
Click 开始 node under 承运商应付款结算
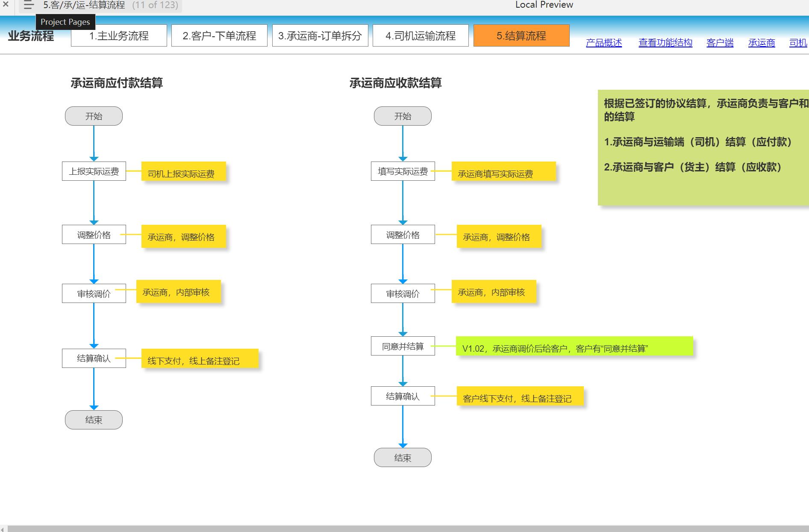(x=94, y=116)
